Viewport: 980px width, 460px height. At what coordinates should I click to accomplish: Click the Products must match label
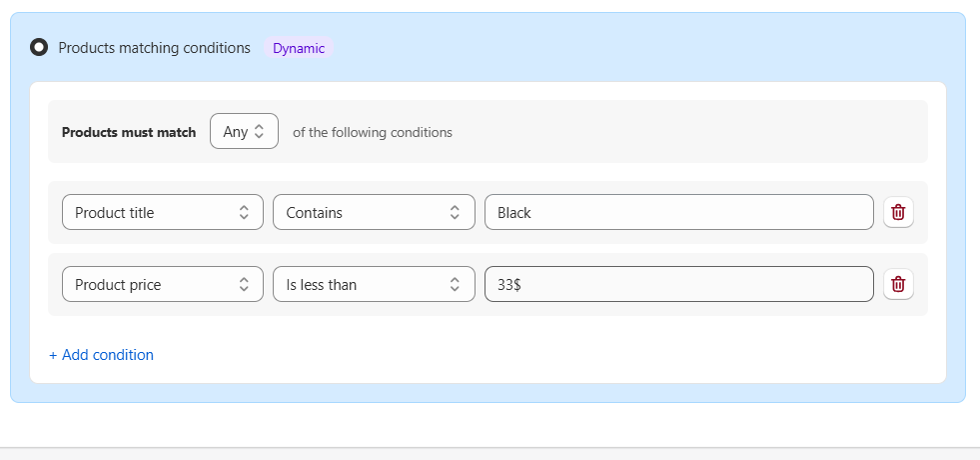click(x=129, y=132)
